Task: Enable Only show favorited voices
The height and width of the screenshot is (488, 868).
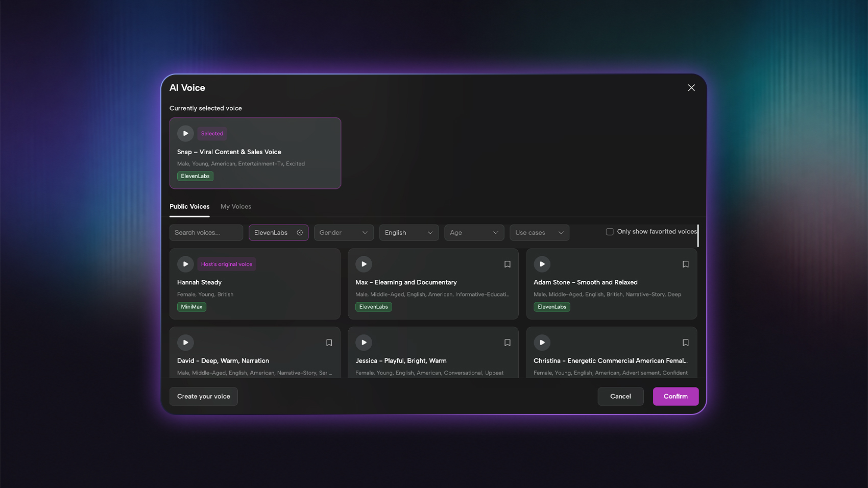Action: coord(610,232)
